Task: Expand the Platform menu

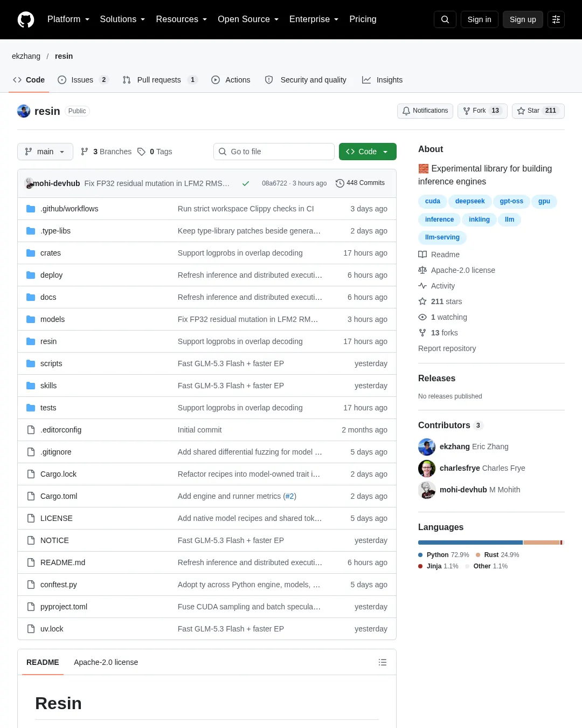Action: tap(68, 19)
